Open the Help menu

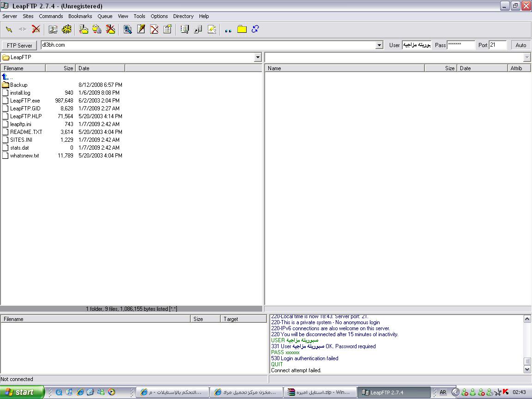pos(204,16)
